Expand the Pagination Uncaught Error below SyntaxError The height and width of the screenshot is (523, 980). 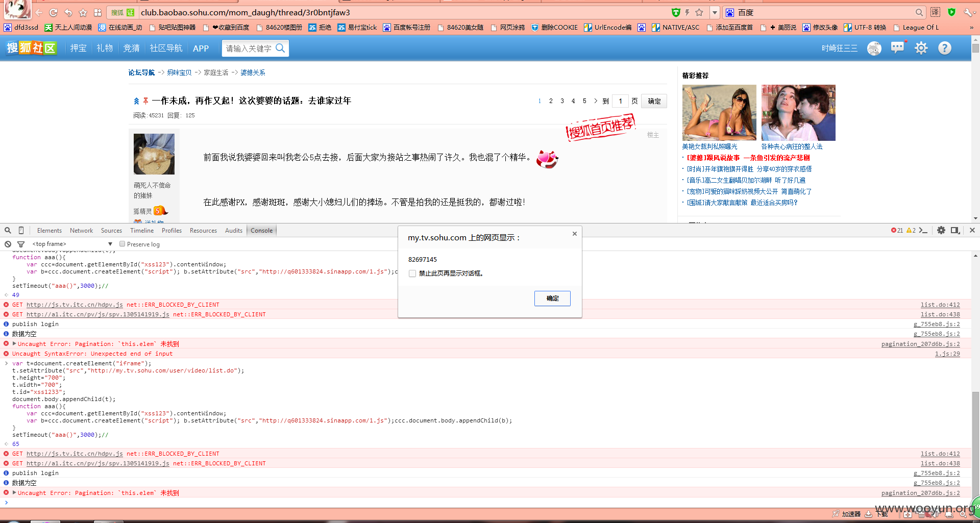pyautogui.click(x=14, y=343)
